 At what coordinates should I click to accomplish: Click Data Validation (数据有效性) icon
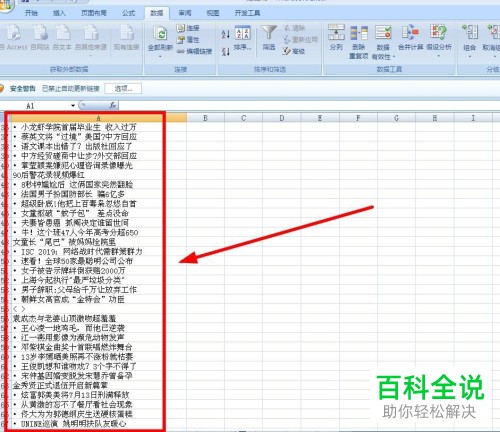(x=383, y=33)
